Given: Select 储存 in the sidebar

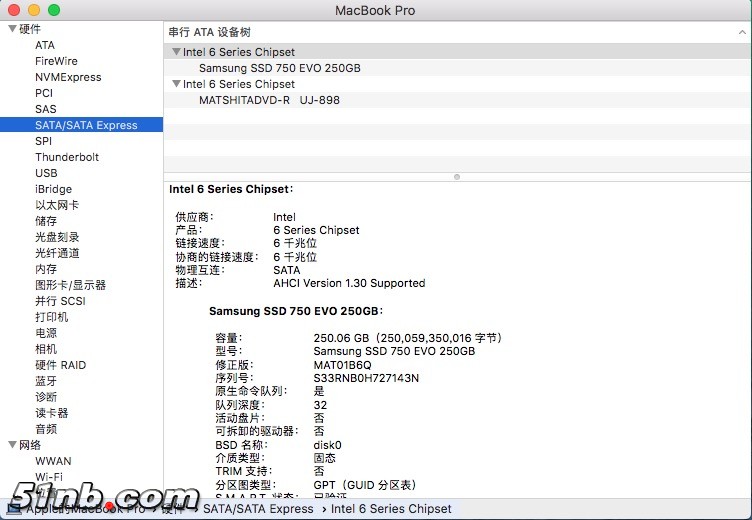Looking at the screenshot, I should (46, 221).
